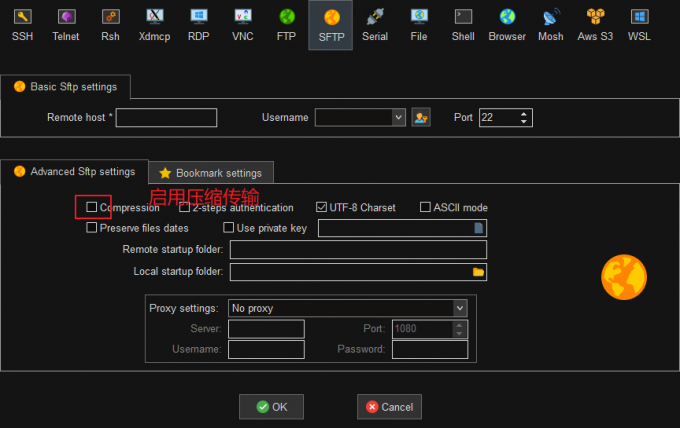The width and height of the screenshot is (680, 428).
Task: Increase the Port 22 spinner value
Action: pos(523,114)
